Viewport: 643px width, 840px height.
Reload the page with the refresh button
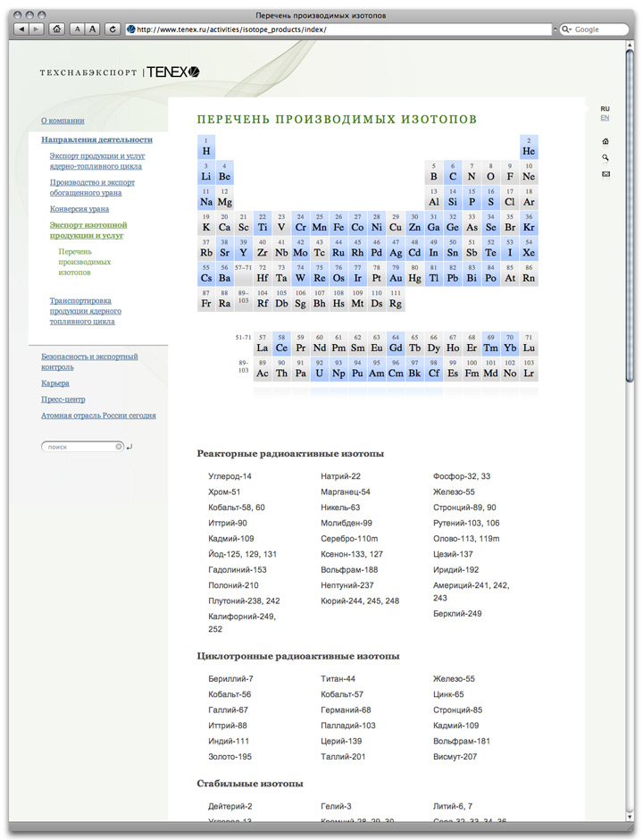(x=113, y=29)
